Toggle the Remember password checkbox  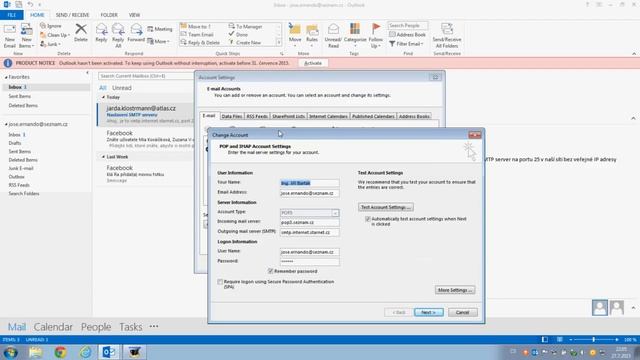click(270, 271)
